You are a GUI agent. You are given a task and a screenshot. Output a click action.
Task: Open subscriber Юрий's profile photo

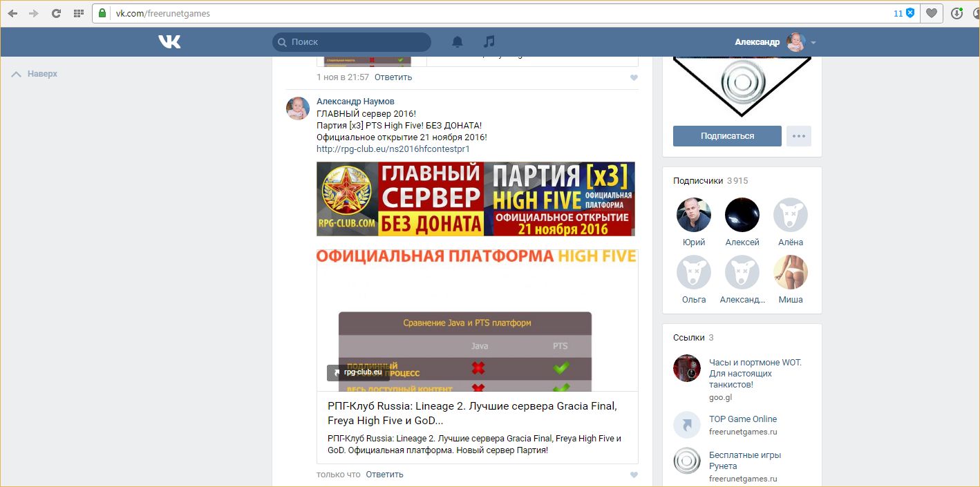point(694,215)
